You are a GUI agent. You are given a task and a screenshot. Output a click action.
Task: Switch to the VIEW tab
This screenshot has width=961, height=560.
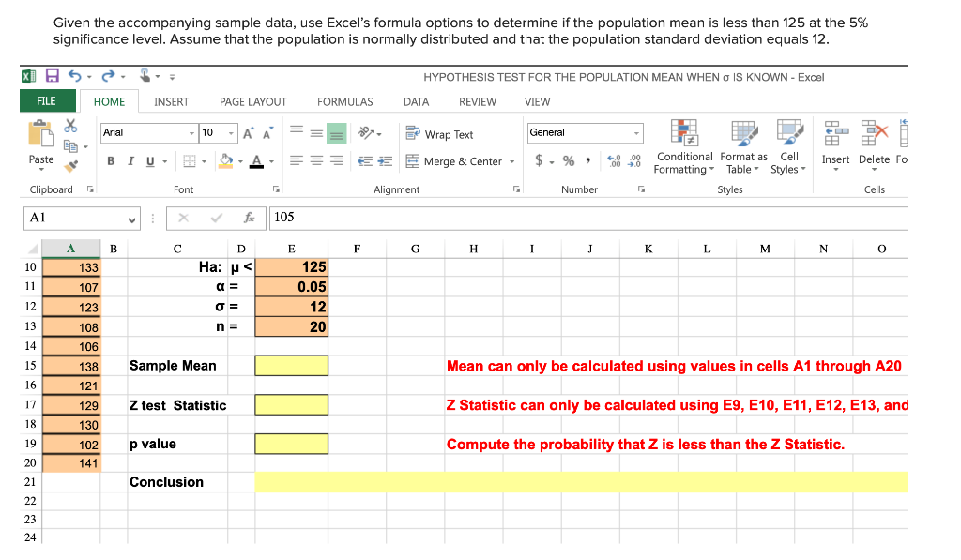[x=538, y=101]
